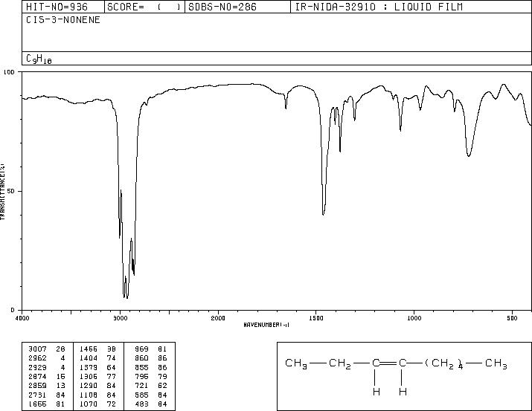Click peak table entry 1290
Viewport: 532px width, 411px height.
(x=89, y=386)
